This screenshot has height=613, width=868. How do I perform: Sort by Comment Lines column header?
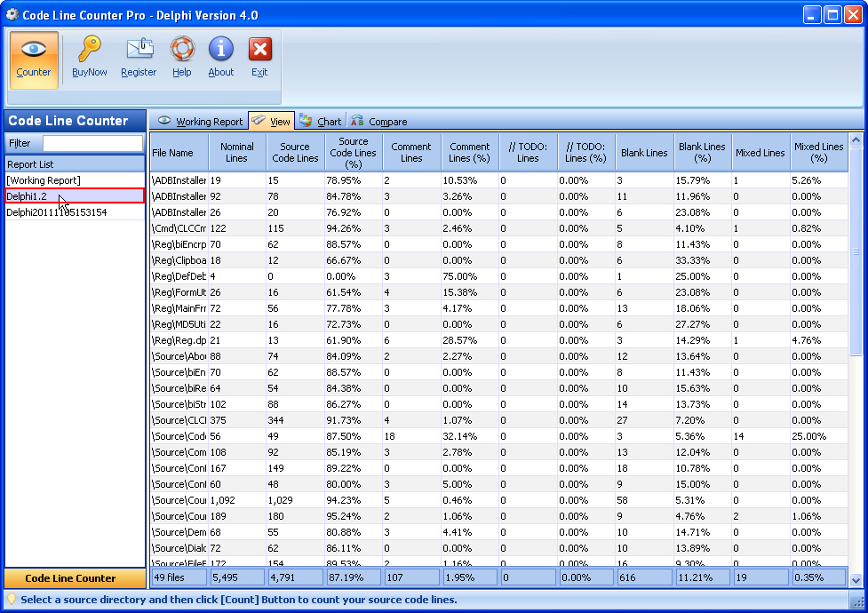click(411, 153)
